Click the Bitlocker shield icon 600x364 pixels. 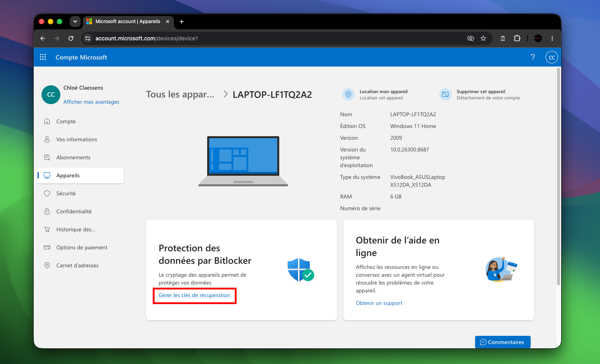(300, 270)
